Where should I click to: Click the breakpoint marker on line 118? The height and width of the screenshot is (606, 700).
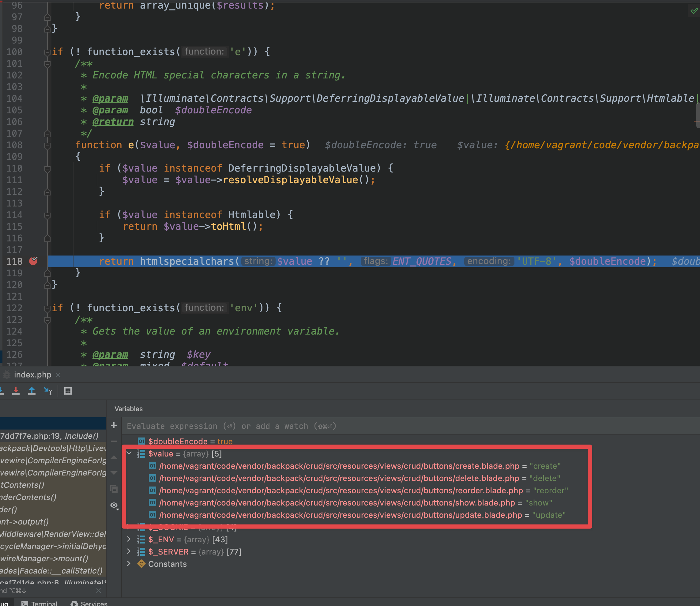pyautogui.click(x=33, y=261)
